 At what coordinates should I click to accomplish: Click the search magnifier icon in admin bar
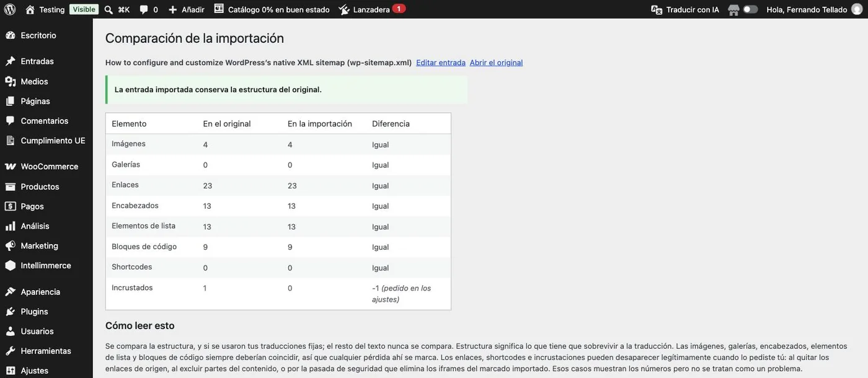click(x=108, y=9)
